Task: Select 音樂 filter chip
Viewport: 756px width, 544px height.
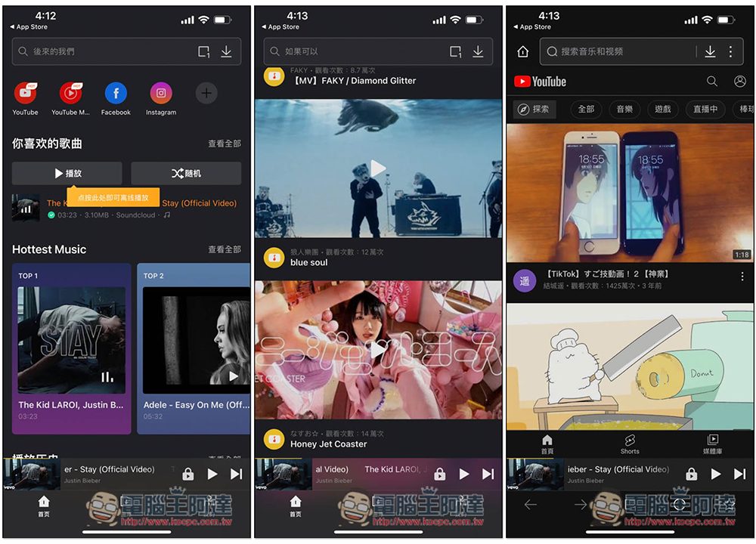Action: pyautogui.click(x=624, y=110)
